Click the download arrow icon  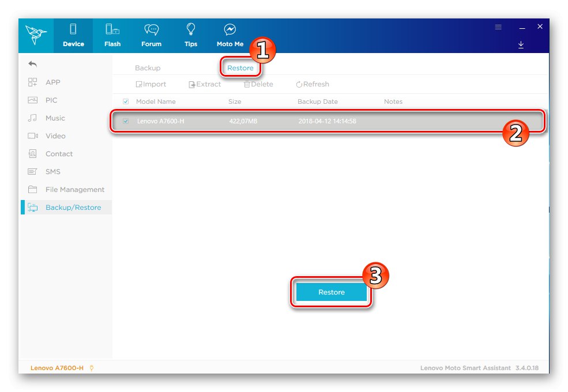[x=521, y=44]
